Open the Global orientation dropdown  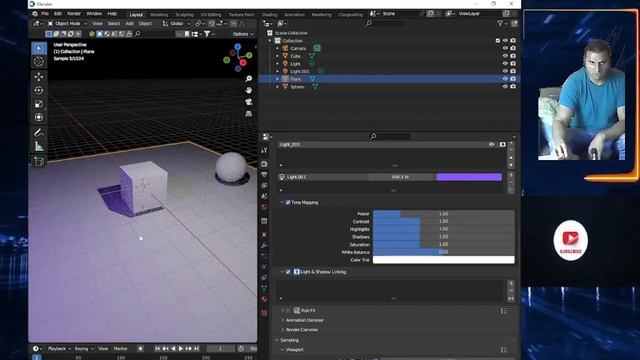tap(177, 24)
